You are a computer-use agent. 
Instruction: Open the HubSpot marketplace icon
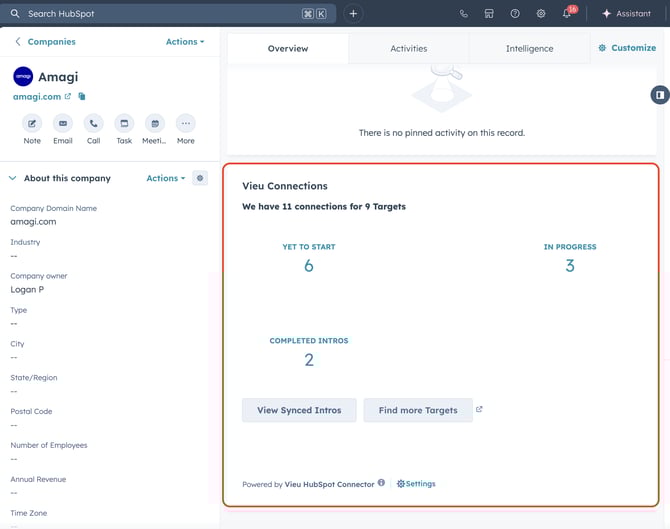[489, 14]
